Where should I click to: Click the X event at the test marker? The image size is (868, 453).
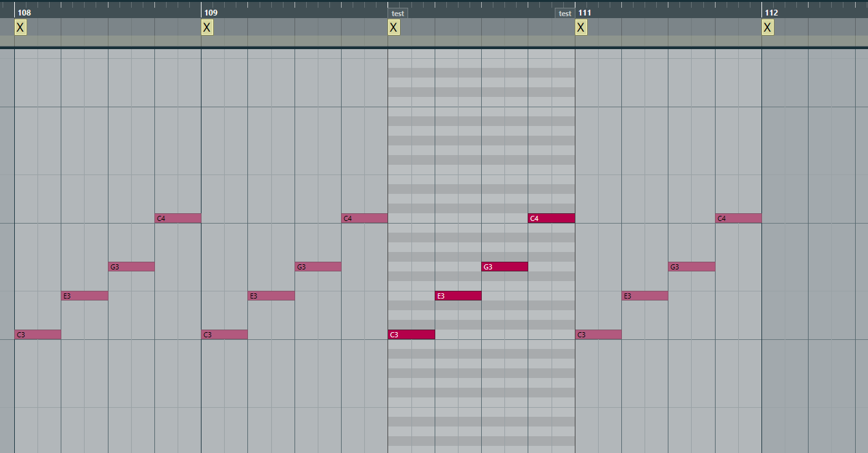[x=392, y=27]
